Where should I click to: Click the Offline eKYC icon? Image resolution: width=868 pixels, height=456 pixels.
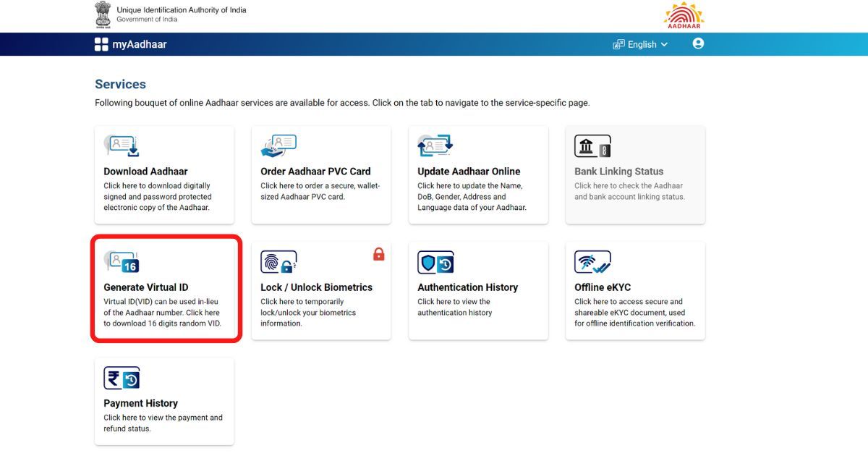pyautogui.click(x=592, y=262)
